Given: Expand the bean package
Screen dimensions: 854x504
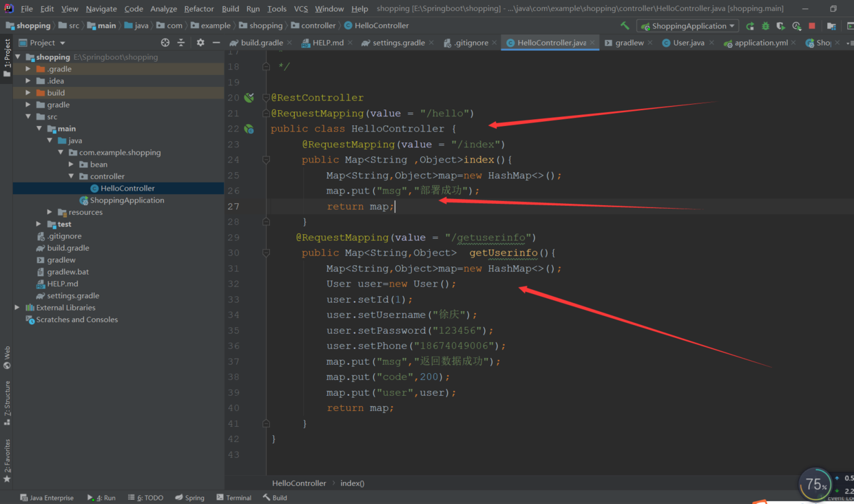Looking at the screenshot, I should coord(72,165).
